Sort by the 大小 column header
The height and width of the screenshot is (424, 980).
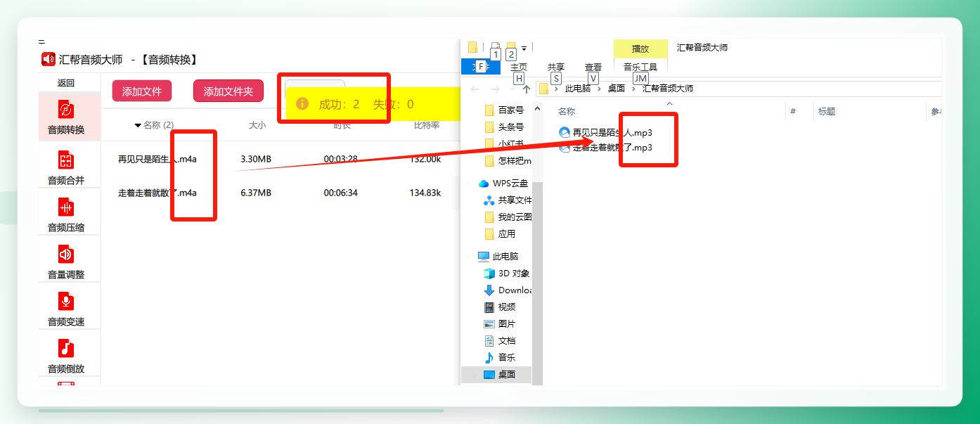point(257,125)
